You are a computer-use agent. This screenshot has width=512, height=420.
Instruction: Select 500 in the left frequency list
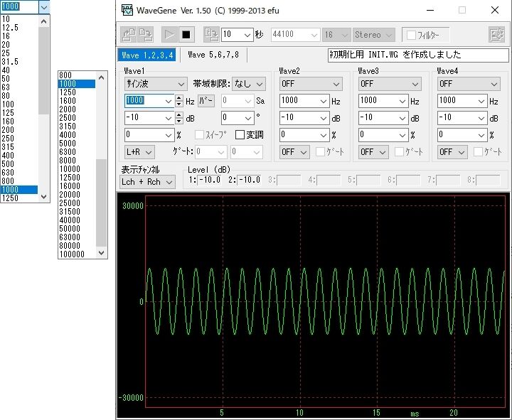(19, 164)
